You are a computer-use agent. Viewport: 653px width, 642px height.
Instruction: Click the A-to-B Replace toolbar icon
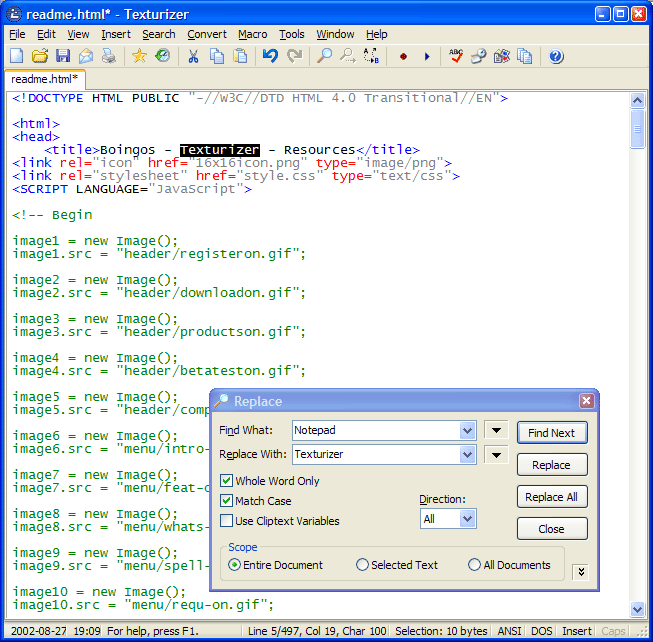point(371,56)
